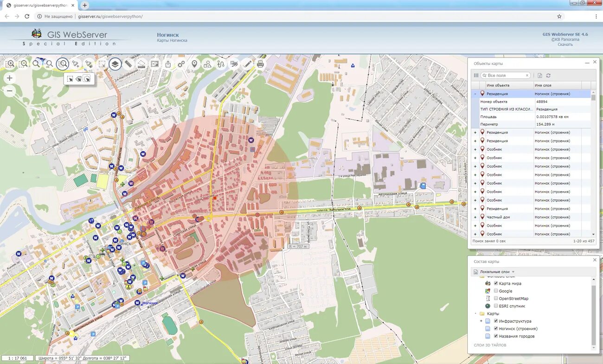
Task: Click the circular area select sub-tool in popup
Action: click(x=88, y=79)
